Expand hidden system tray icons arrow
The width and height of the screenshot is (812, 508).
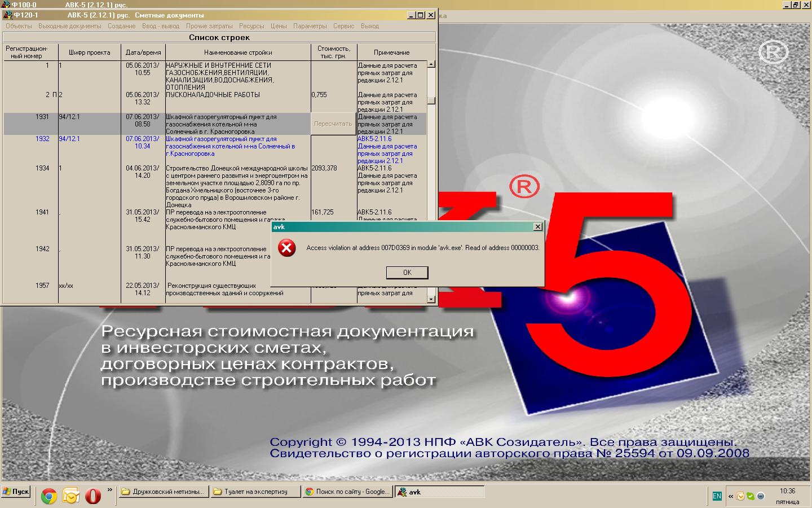point(731,496)
